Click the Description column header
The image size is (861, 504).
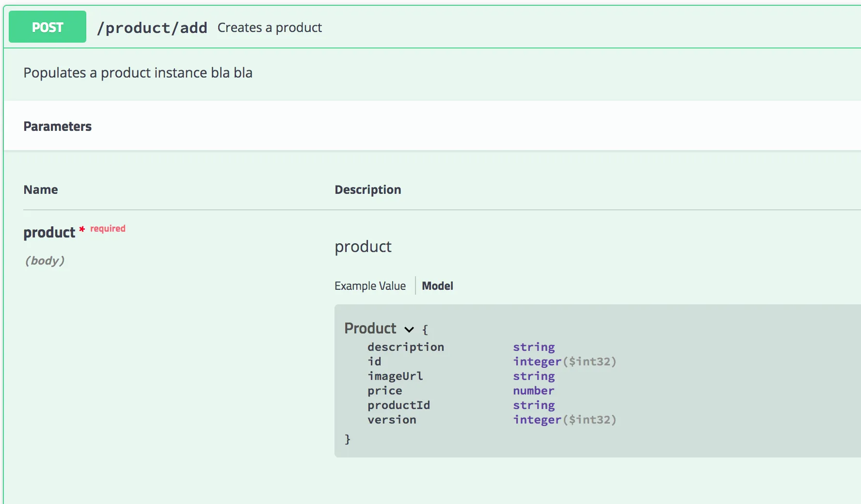click(x=367, y=189)
